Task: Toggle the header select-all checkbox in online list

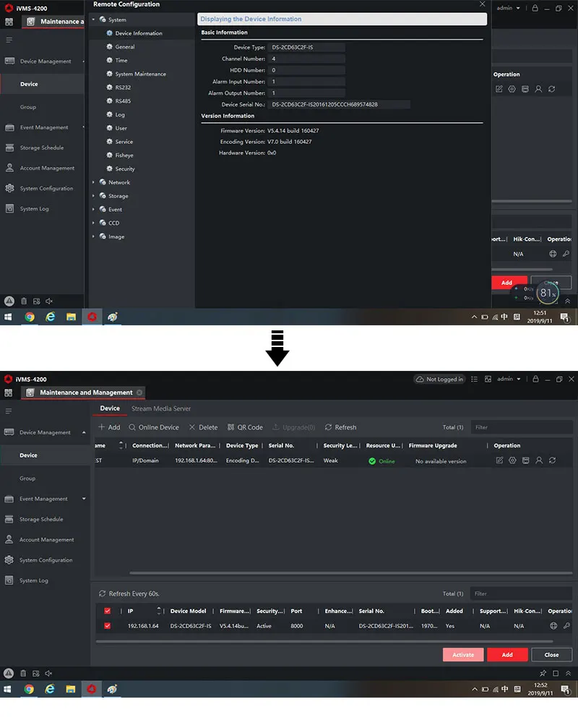Action: point(107,611)
